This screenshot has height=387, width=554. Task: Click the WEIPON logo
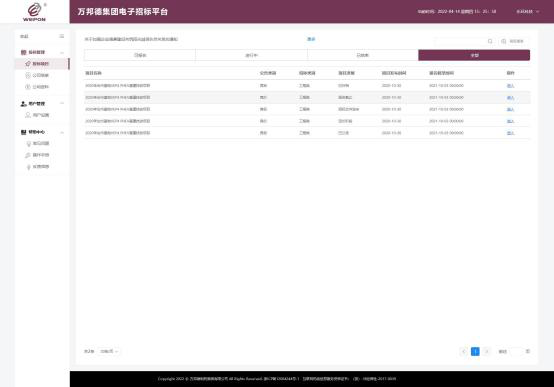click(x=34, y=12)
